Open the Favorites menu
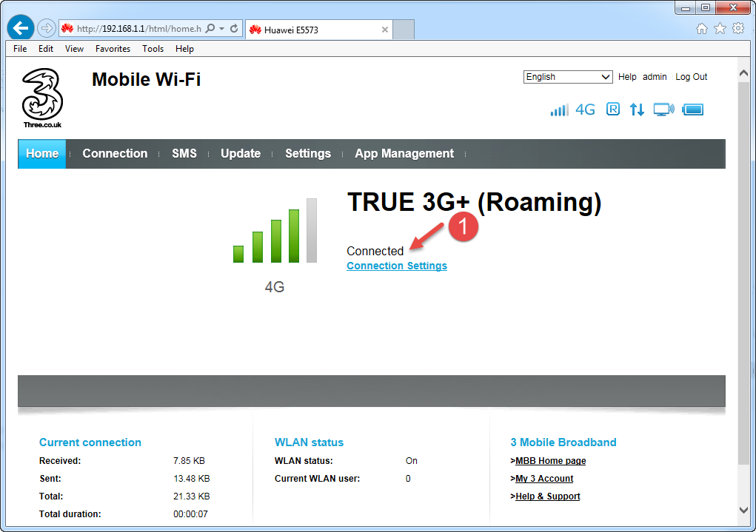Viewport: 756px width, 532px height. tap(113, 49)
